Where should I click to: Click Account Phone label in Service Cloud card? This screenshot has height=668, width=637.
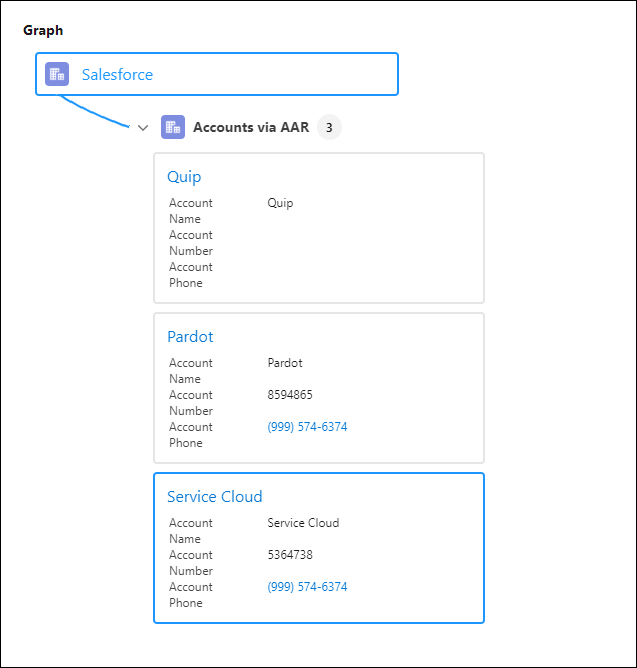[x=190, y=595]
